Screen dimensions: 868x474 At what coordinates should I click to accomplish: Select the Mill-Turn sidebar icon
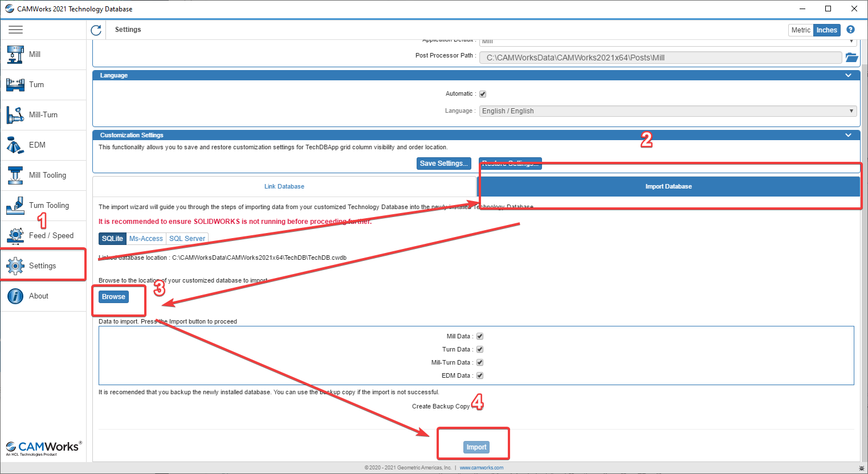pos(15,115)
